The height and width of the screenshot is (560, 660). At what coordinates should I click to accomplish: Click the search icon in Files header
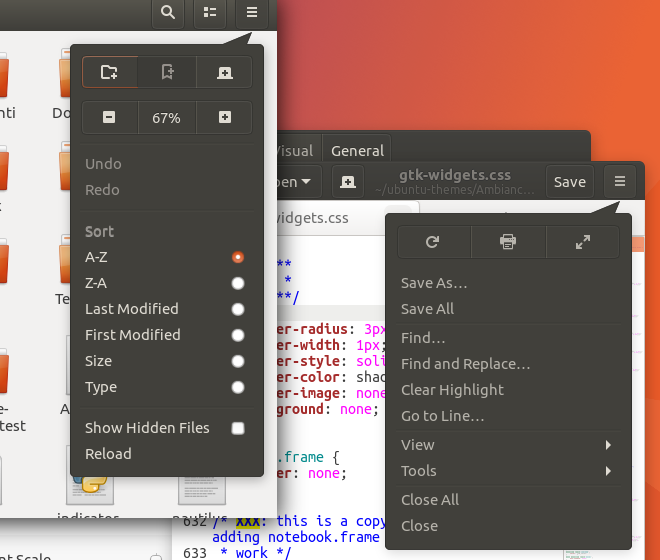click(x=168, y=12)
